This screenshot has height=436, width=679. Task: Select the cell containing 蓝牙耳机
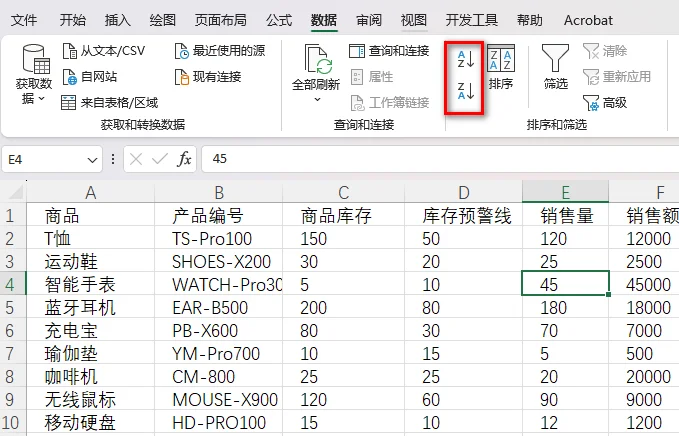pos(91,307)
